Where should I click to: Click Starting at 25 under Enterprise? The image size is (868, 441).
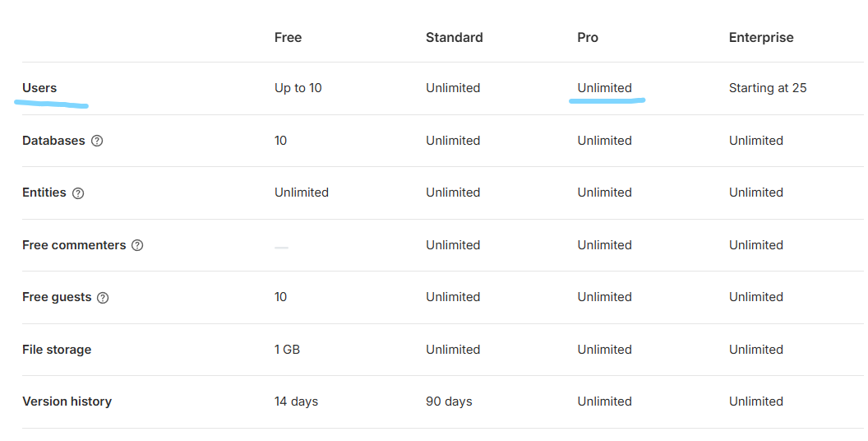[767, 88]
